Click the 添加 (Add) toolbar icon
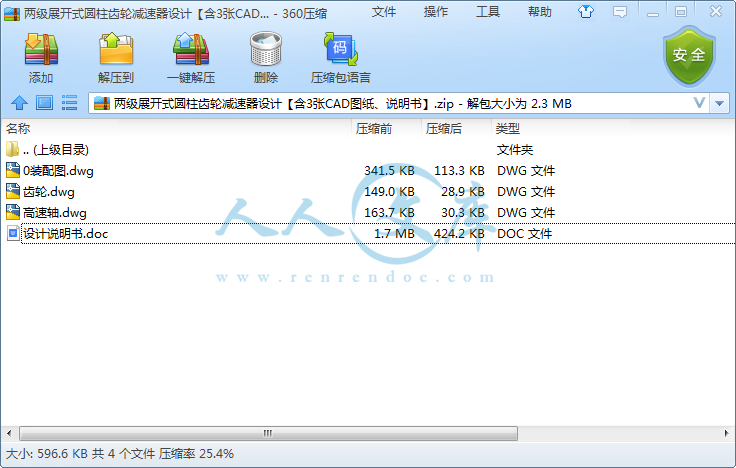 pos(41,49)
